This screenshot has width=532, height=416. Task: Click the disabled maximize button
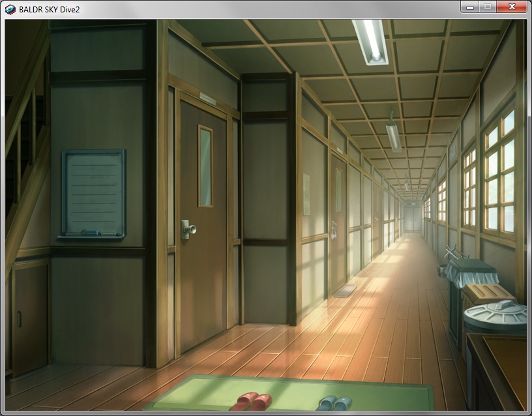(488, 7)
